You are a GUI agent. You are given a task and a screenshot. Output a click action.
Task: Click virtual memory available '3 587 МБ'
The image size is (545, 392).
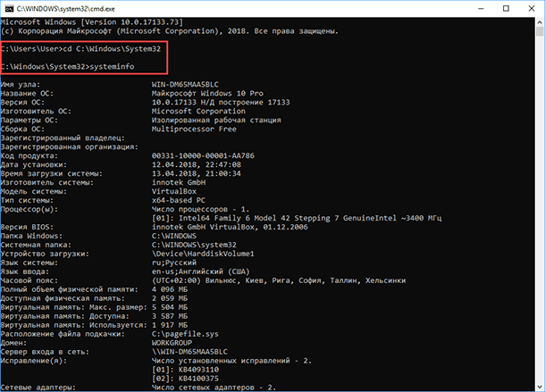pos(170,316)
